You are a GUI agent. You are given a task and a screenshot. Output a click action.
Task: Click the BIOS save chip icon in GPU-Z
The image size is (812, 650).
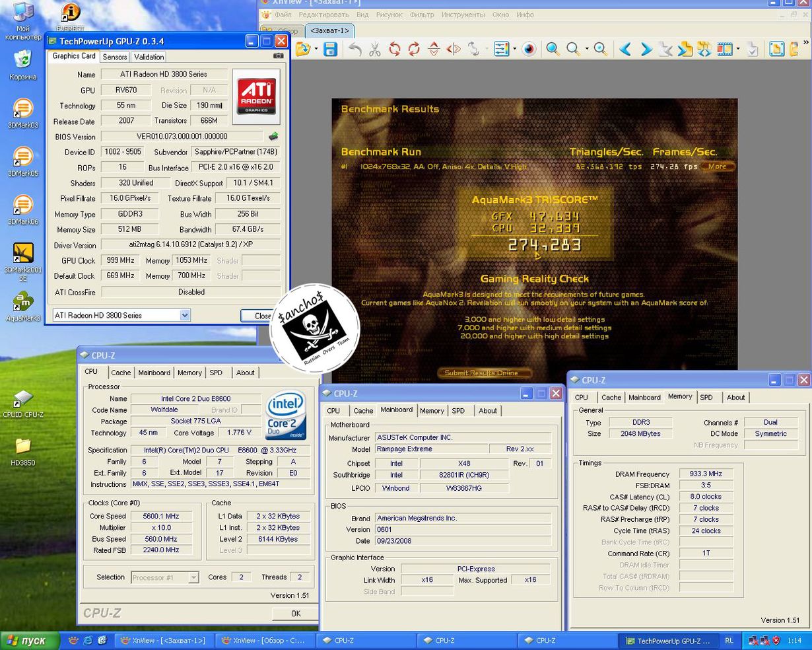coord(273,137)
